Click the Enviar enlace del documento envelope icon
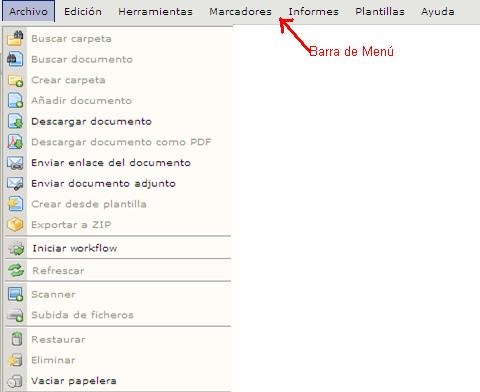Screen dimensions: 480x392 click(15, 163)
